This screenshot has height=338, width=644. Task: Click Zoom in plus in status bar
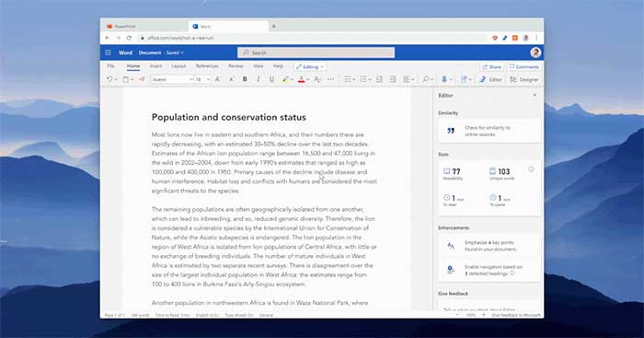click(x=483, y=315)
